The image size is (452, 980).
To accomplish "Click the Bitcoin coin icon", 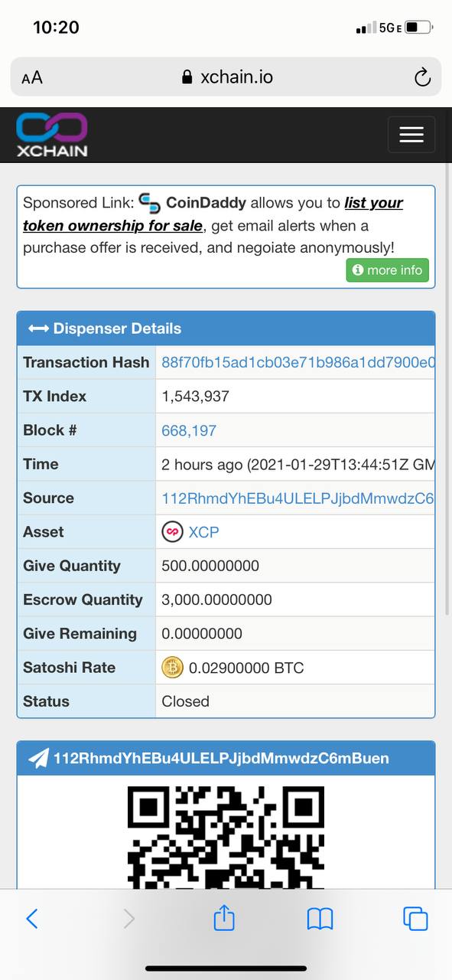I will [x=173, y=668].
